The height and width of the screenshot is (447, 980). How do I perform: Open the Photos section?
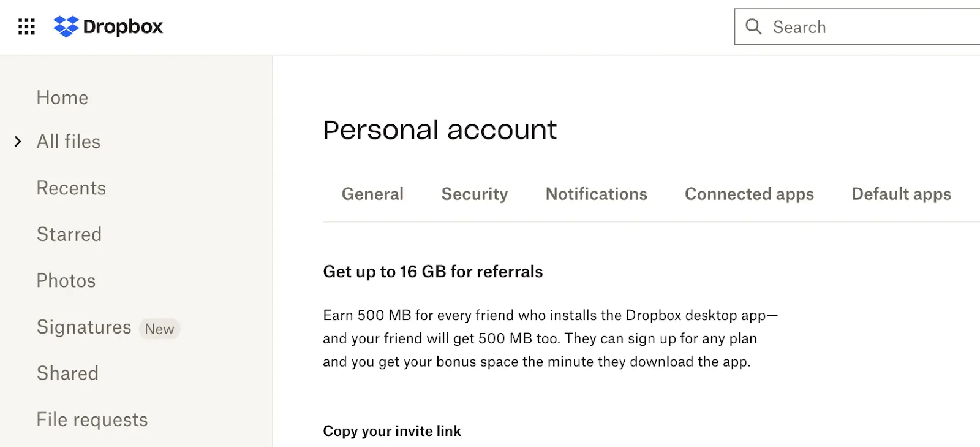[x=66, y=281]
